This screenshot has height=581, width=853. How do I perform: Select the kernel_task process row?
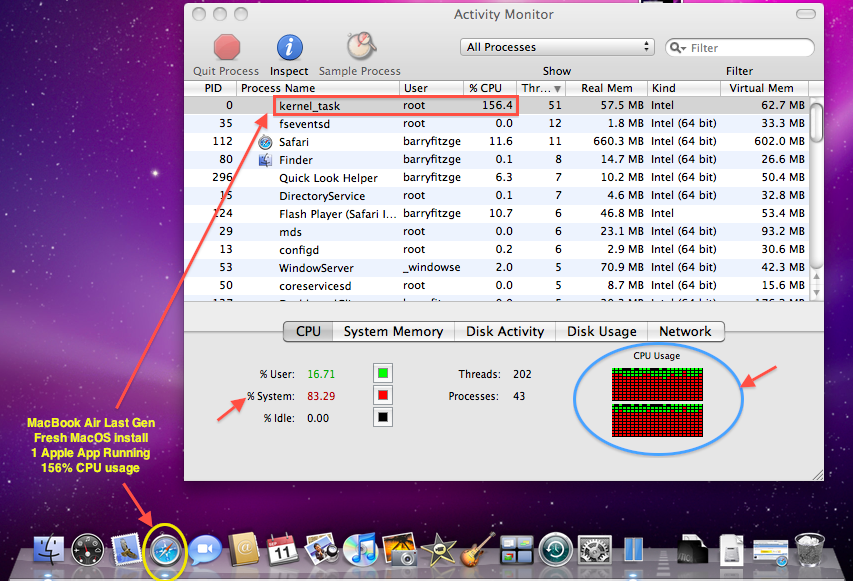(x=497, y=106)
